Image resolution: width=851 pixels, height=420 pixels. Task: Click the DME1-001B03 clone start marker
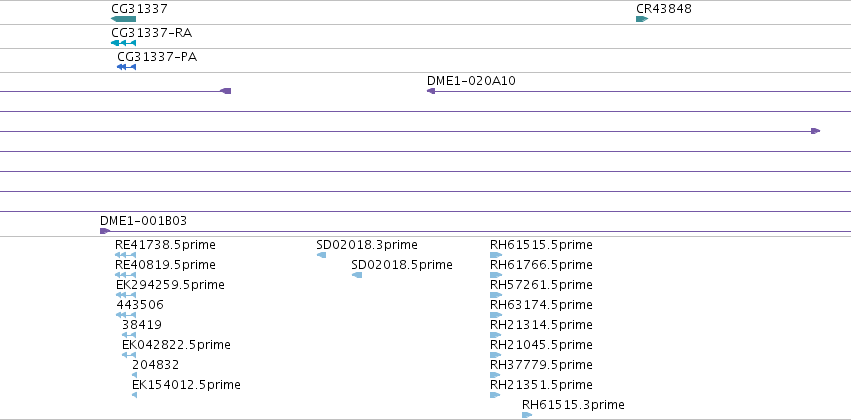pyautogui.click(x=105, y=231)
